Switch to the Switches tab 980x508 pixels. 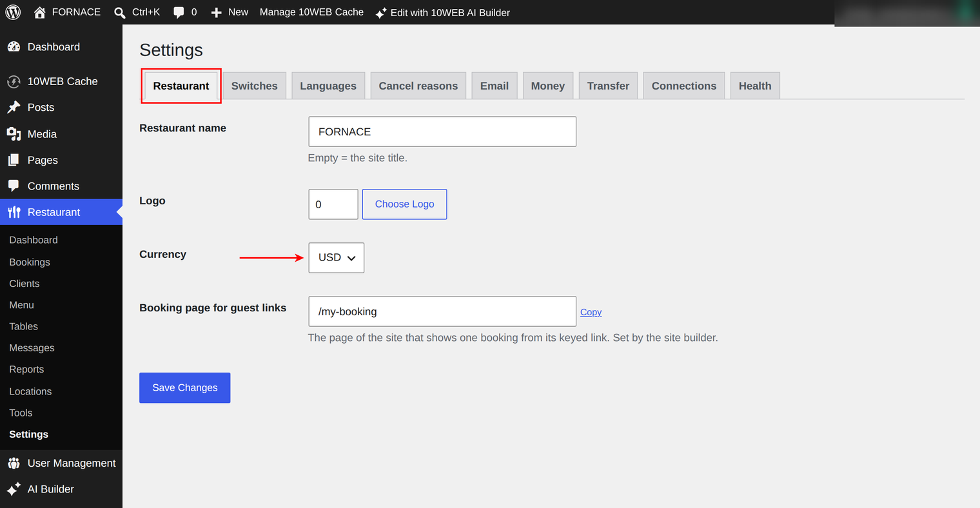[254, 86]
